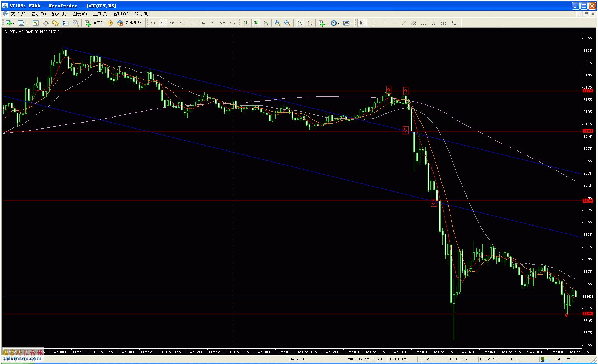Open the 插入(I) menu
Image resolution: width=598 pixels, height=364 pixels.
59,14
